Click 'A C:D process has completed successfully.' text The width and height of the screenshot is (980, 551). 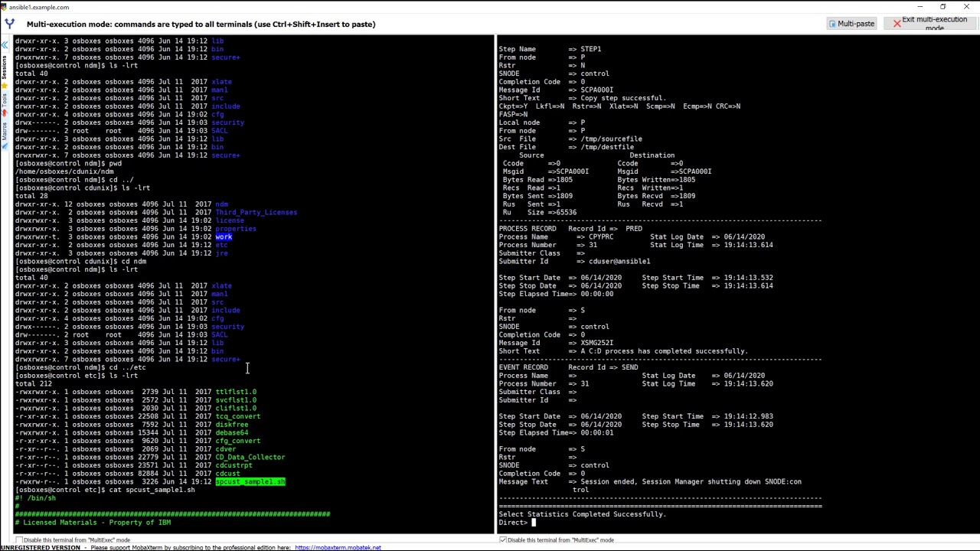click(x=664, y=351)
